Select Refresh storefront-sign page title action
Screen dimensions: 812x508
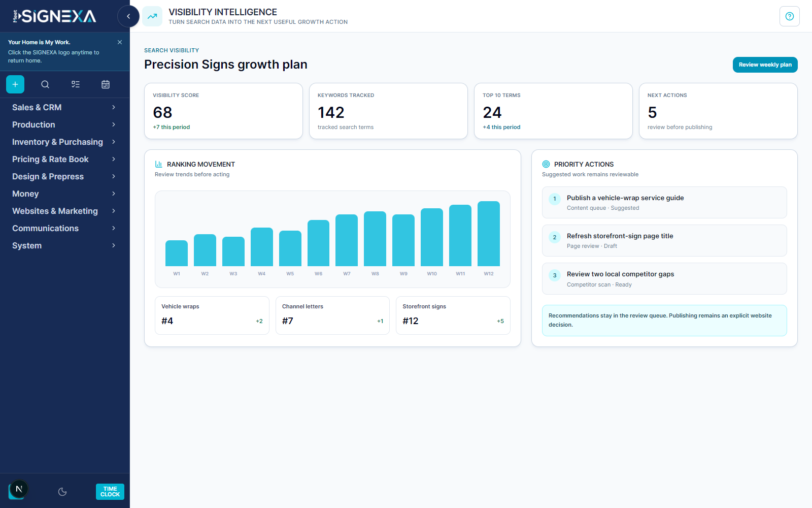coord(664,240)
